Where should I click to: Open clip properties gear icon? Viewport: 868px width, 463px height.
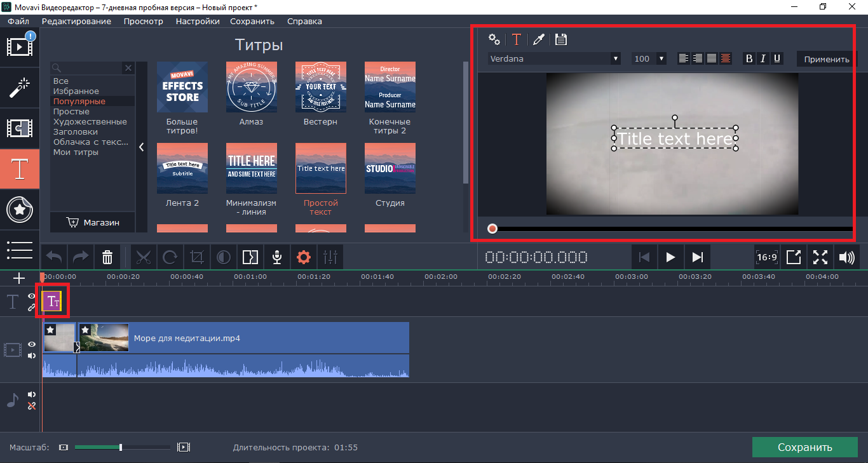point(304,257)
